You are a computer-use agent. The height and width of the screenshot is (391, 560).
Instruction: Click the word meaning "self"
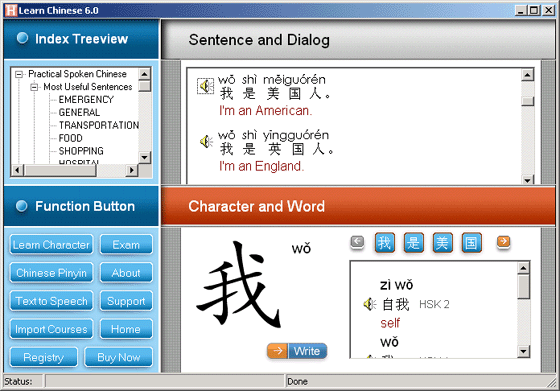pos(390,323)
